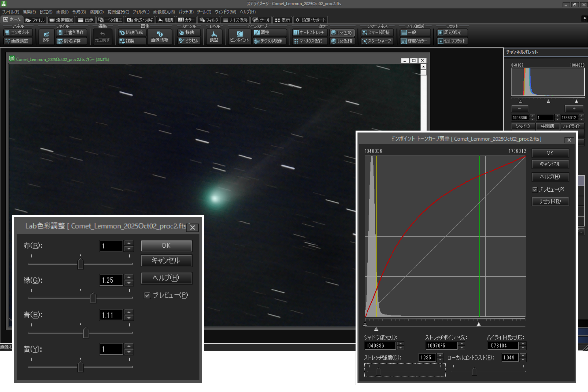Open 画像情報 (image info) from the toolbar

(160, 37)
